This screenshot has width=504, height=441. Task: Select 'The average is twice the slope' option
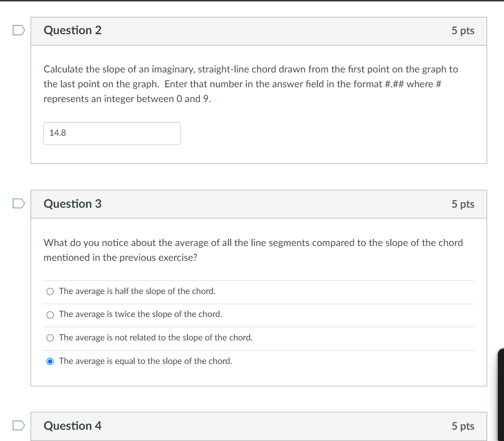pos(50,314)
